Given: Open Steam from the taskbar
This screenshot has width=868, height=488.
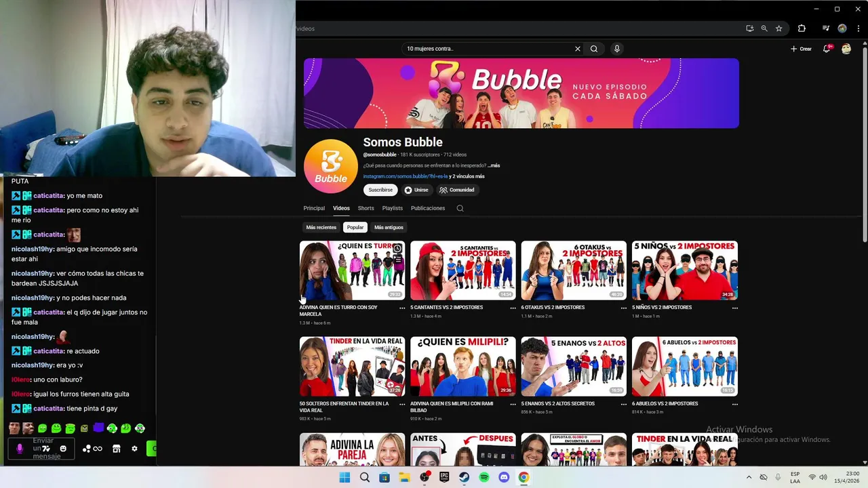Looking at the screenshot, I should click(464, 477).
